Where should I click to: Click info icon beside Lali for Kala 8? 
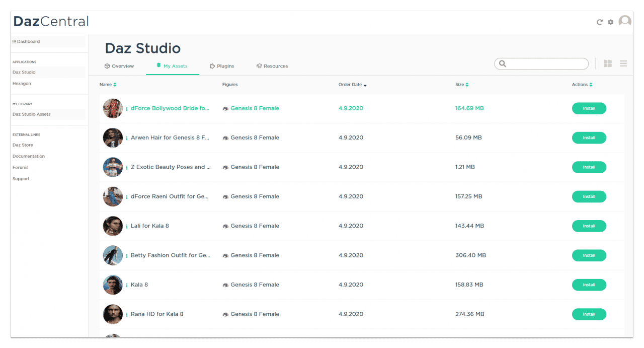[x=127, y=226]
